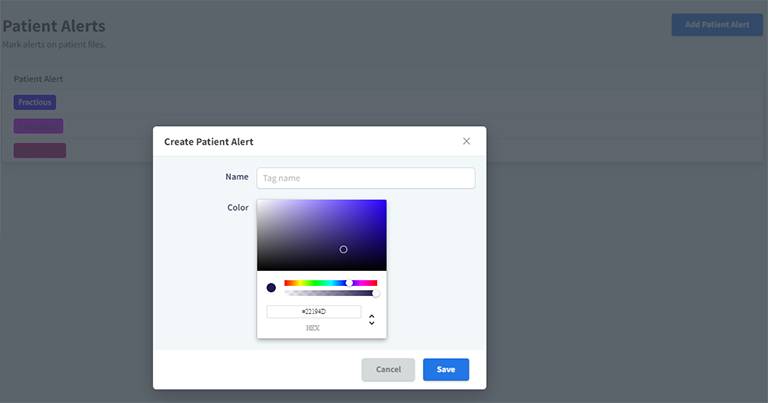Toggle color format with the up-down arrows
This screenshot has height=403, width=768.
(x=372, y=320)
